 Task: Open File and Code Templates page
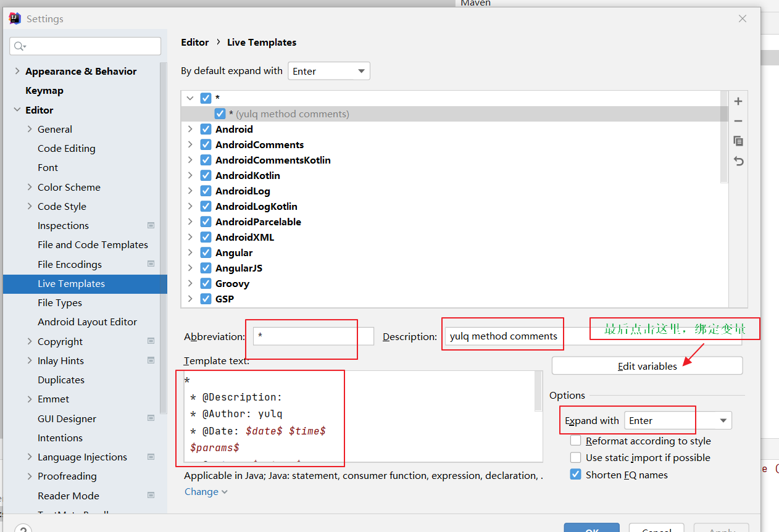tap(93, 244)
